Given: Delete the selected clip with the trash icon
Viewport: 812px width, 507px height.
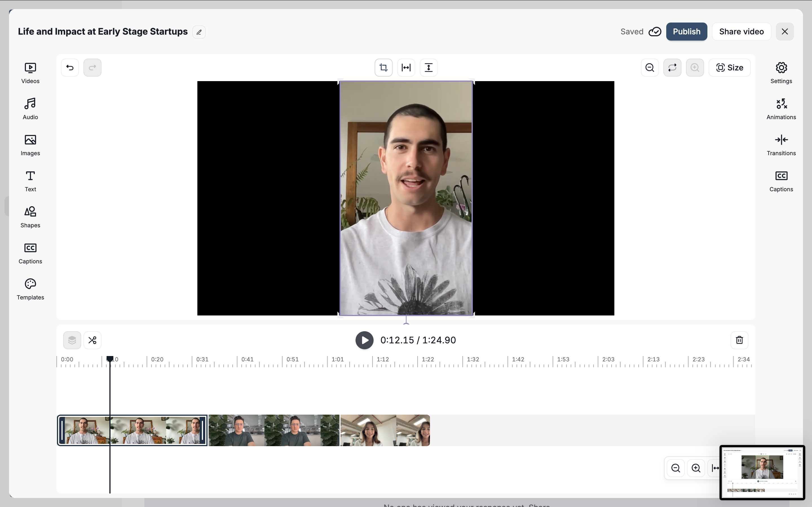Looking at the screenshot, I should click(x=739, y=340).
